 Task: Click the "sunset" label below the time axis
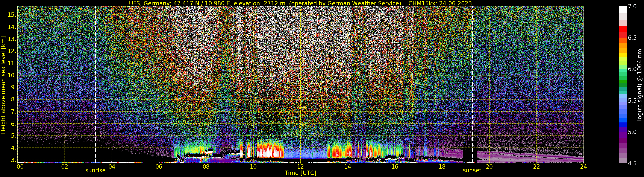click(472, 171)
